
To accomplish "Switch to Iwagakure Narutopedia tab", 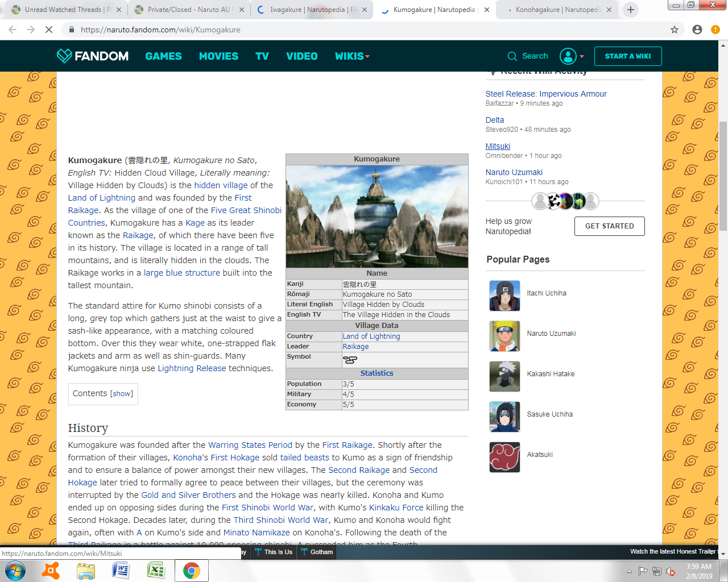I will point(311,10).
